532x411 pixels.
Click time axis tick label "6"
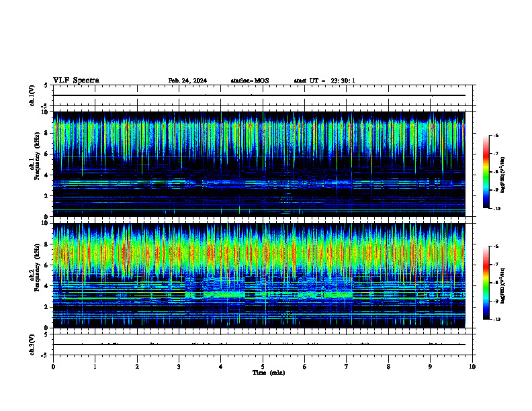pyautogui.click(x=305, y=367)
